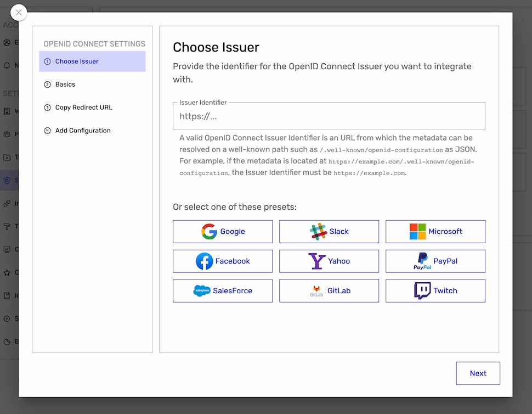Click the bell notifications icon in background sidebar

tap(7, 65)
